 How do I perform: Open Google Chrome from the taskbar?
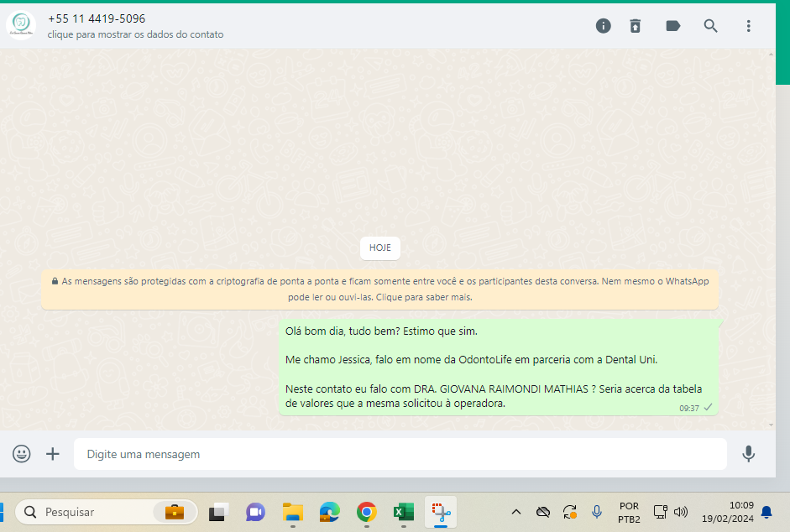(367, 513)
